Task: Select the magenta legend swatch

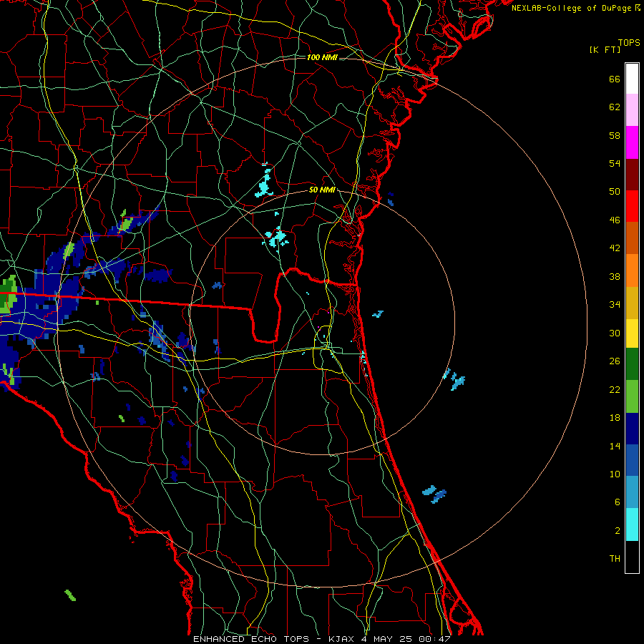Action: click(x=632, y=142)
